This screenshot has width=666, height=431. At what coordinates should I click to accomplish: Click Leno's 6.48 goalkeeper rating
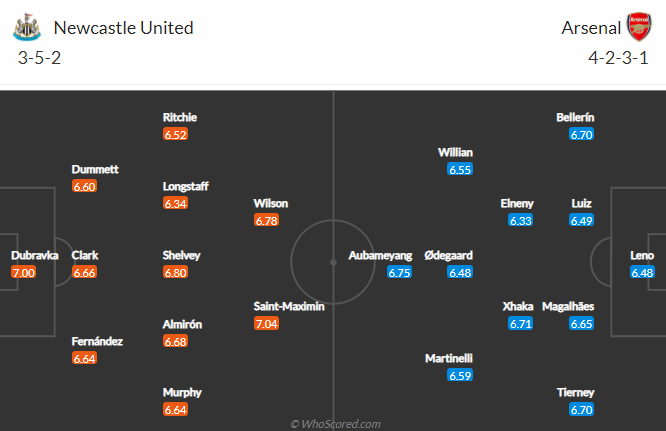(x=642, y=272)
